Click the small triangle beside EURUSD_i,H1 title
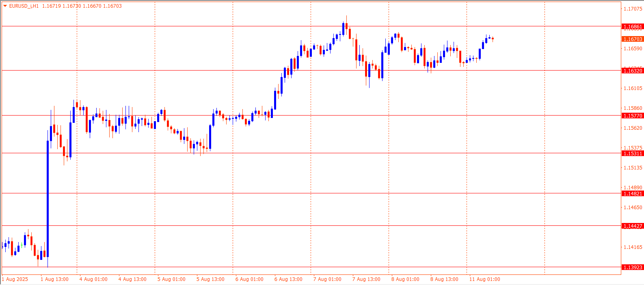The width and height of the screenshot is (644, 285). click(x=5, y=6)
